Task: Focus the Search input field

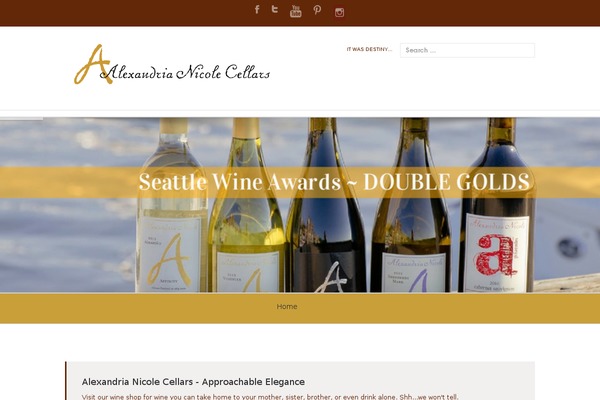Action: pyautogui.click(x=467, y=50)
